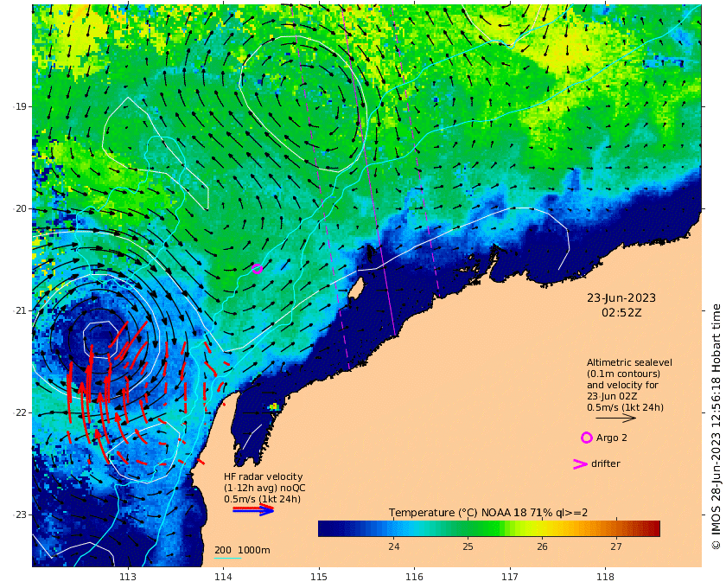Image resolution: width=726 pixels, height=588 pixels.
Task: Click latitude axis label -23
Action: [x=19, y=514]
